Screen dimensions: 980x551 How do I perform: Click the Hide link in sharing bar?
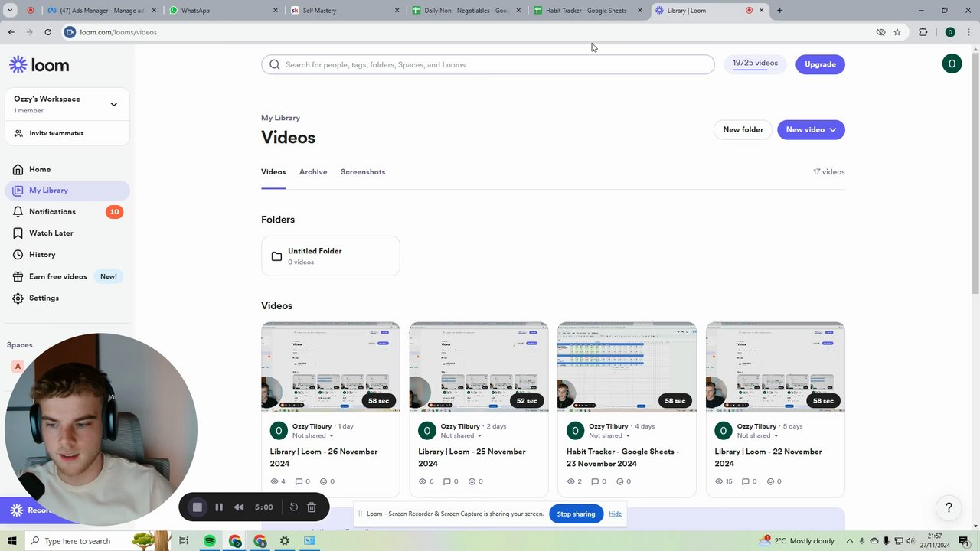pos(615,514)
